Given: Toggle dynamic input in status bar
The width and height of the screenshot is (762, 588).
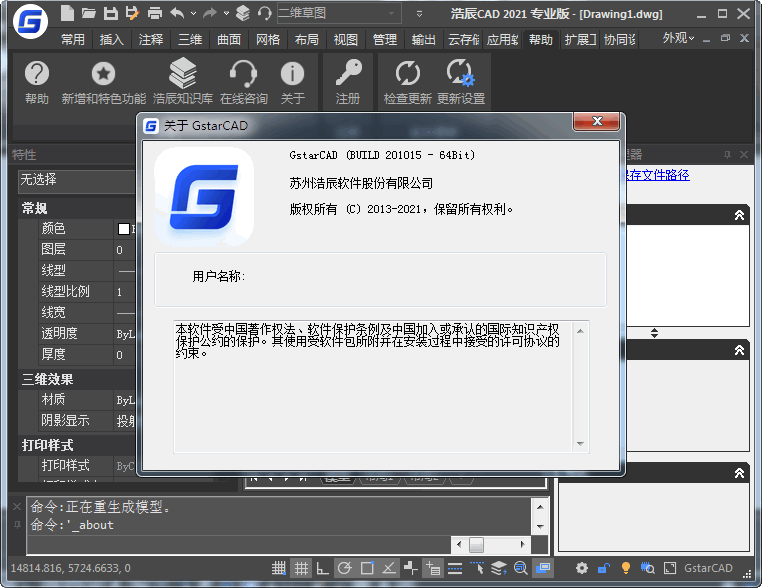Looking at the screenshot, I should 433,568.
